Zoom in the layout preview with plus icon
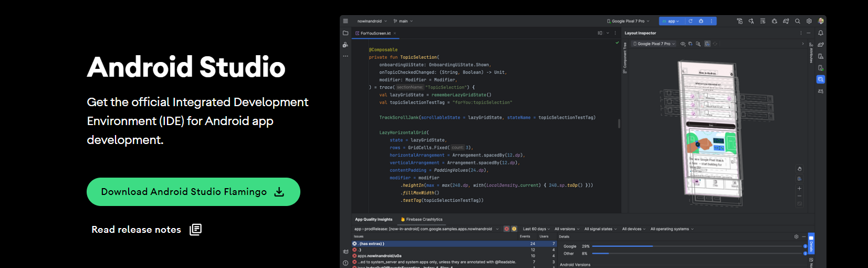The height and width of the screenshot is (268, 868). click(799, 188)
